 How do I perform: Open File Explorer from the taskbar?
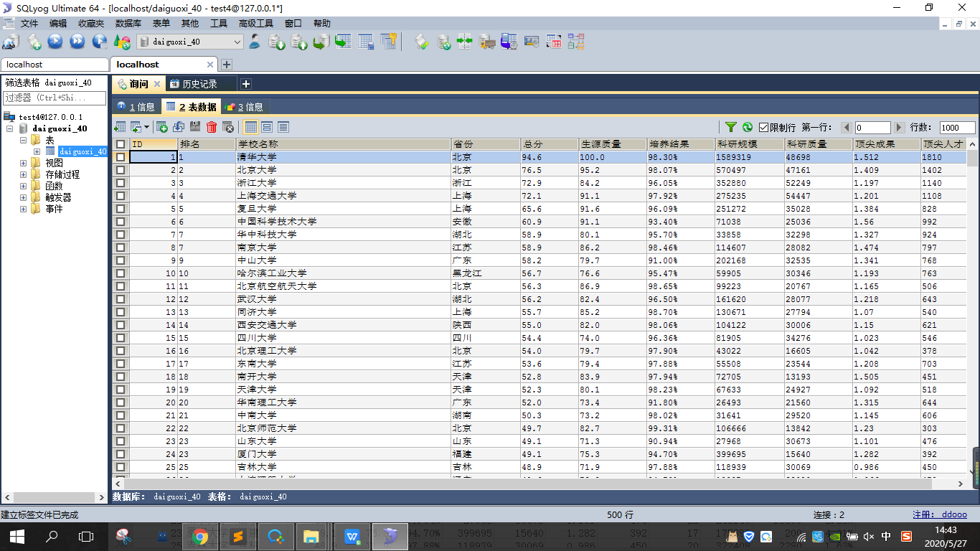(311, 536)
